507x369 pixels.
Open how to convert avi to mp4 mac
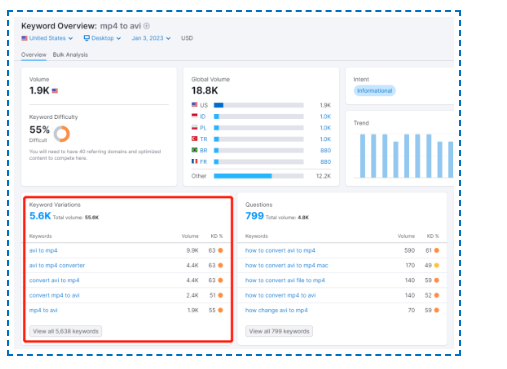coord(286,266)
